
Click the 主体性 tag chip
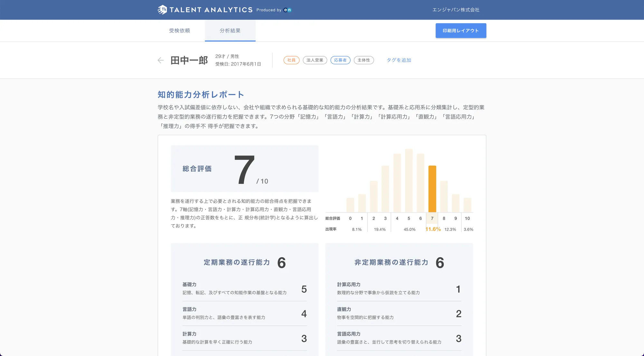tap(364, 60)
